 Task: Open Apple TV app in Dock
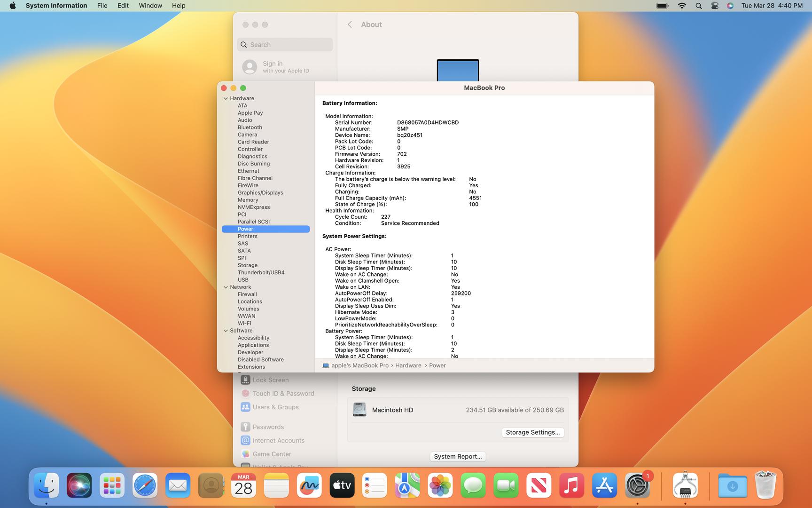pyautogui.click(x=342, y=485)
